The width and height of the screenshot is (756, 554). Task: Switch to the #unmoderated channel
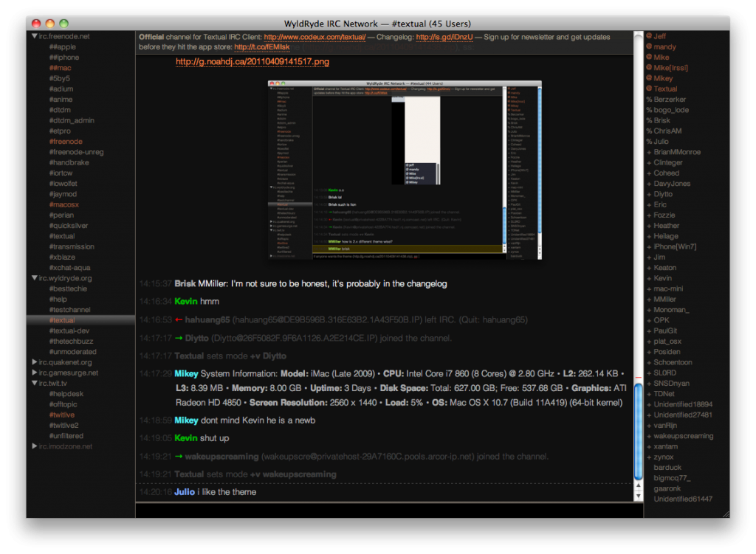[x=72, y=352]
